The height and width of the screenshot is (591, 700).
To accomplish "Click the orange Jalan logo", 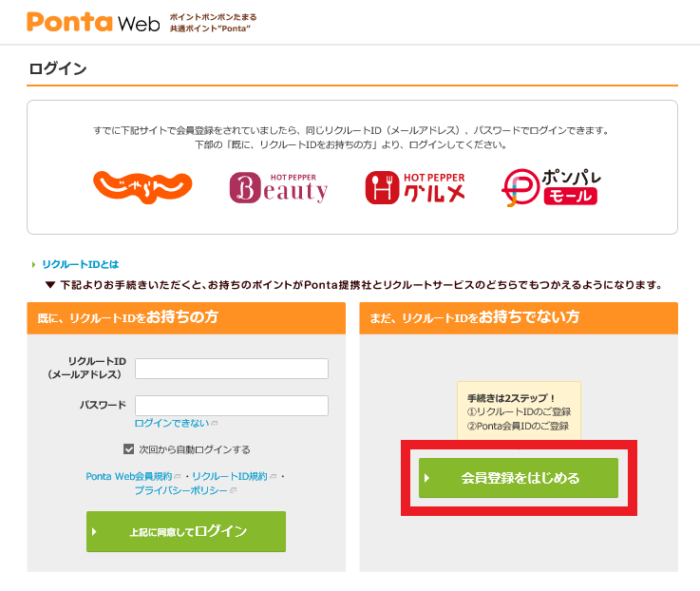I will [142, 186].
